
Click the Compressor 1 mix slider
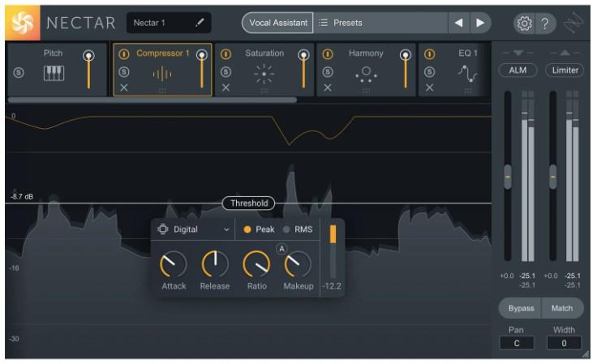click(x=202, y=70)
